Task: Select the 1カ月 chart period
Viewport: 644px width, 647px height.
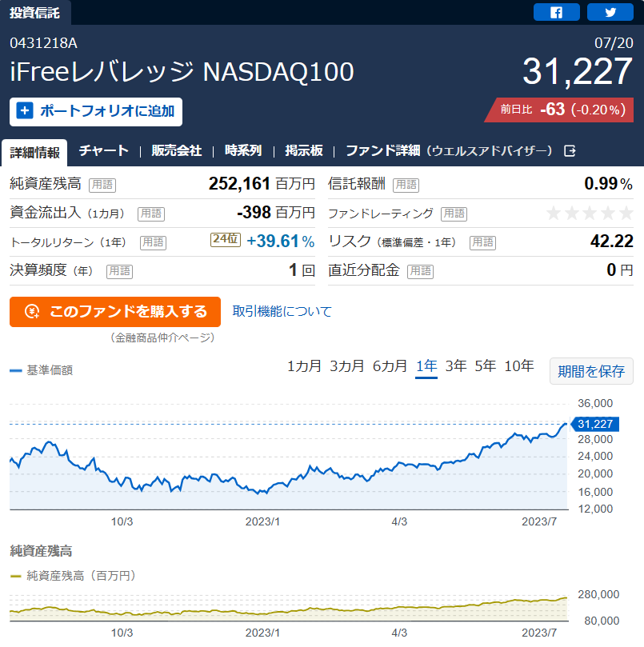Action: click(x=304, y=366)
